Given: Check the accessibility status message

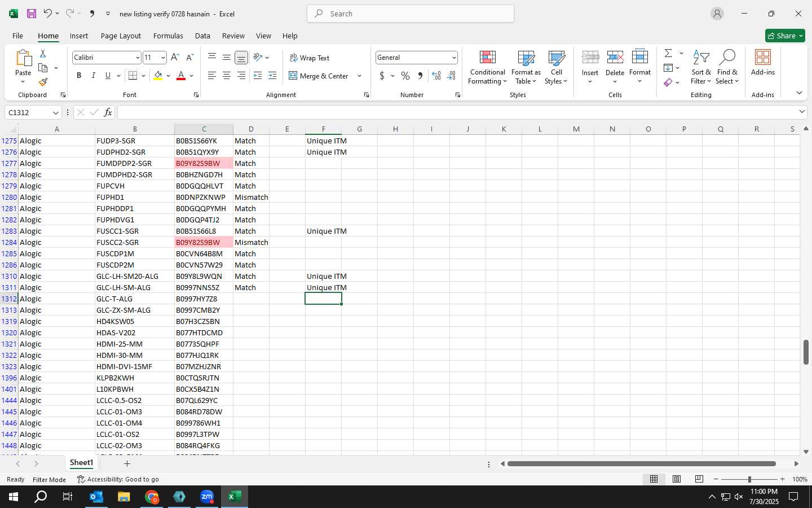Looking at the screenshot, I should (x=118, y=479).
